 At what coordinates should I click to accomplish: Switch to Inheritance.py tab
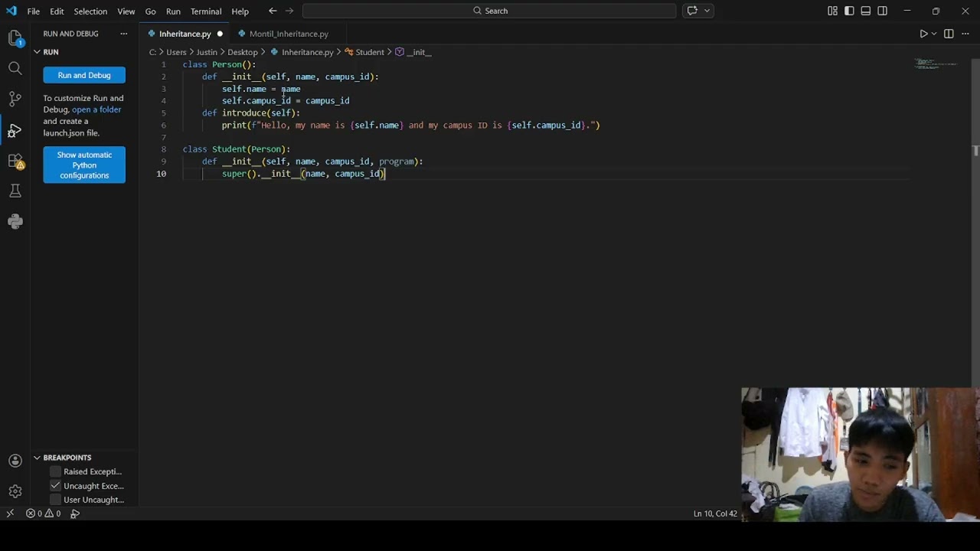184,34
